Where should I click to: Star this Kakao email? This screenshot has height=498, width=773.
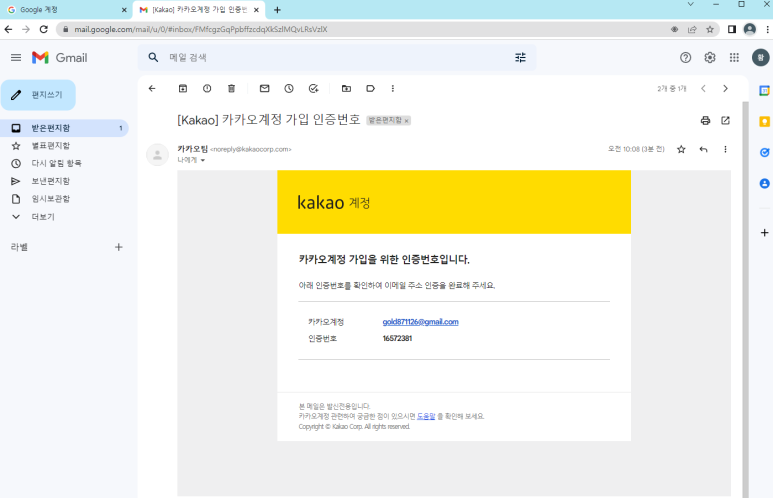tap(681, 149)
